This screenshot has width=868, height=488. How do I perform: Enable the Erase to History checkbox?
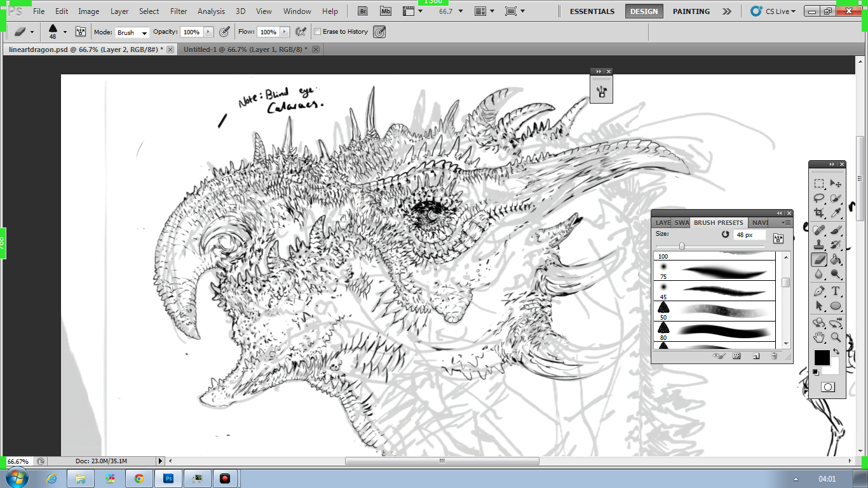[x=318, y=32]
